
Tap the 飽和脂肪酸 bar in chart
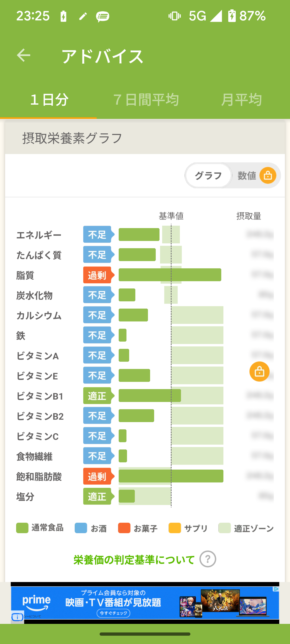(171, 476)
